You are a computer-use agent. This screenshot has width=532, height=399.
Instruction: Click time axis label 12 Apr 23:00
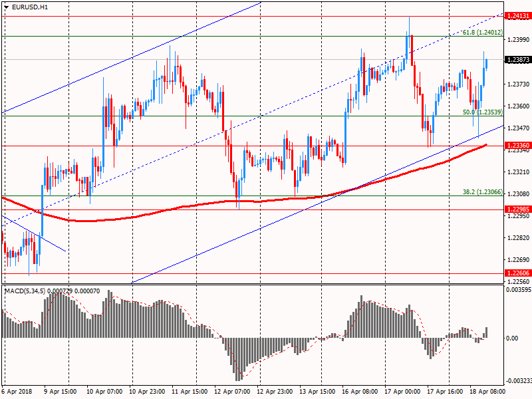coord(275,392)
